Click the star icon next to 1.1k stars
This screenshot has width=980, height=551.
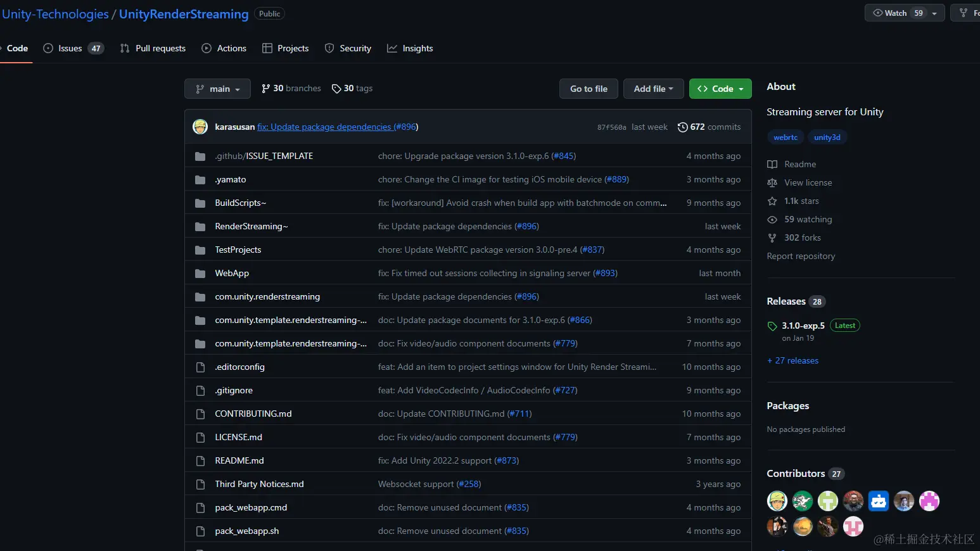772,201
